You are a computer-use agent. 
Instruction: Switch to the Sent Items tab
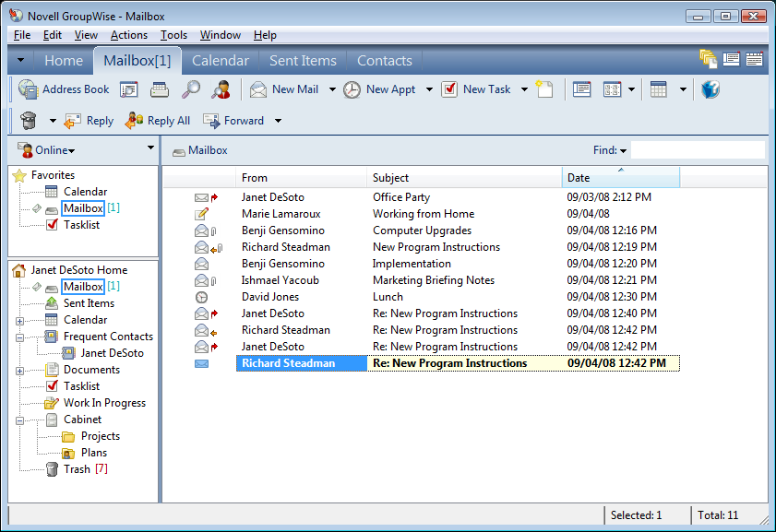[303, 61]
